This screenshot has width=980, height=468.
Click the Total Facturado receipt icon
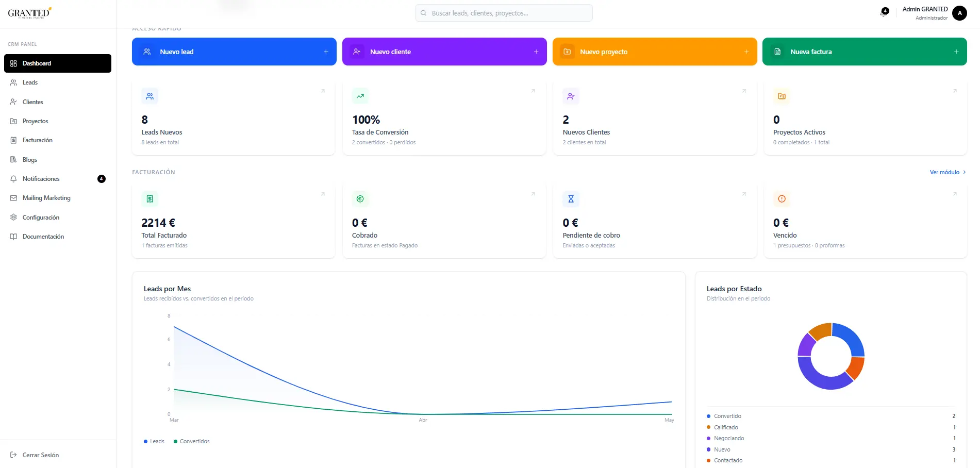(150, 199)
